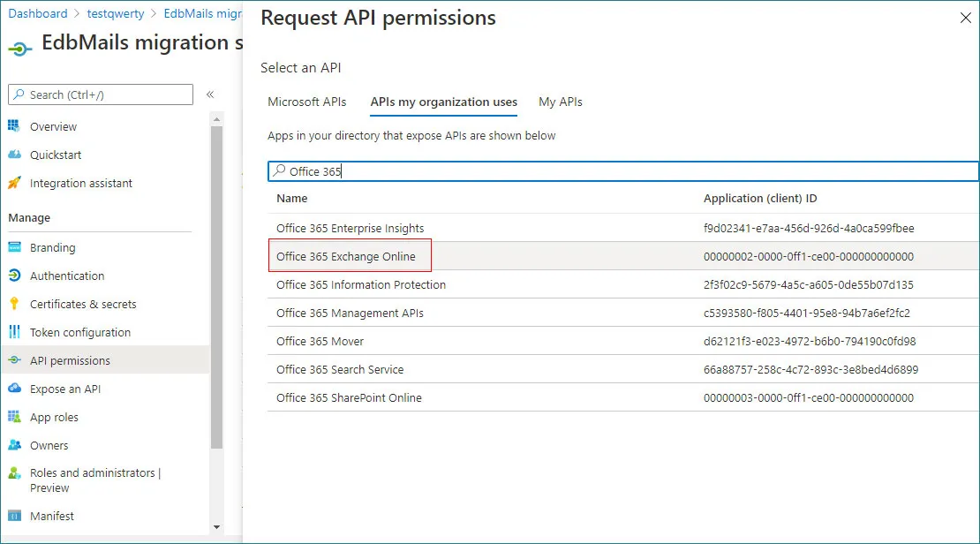This screenshot has width=980, height=544.
Task: Click the Manifest icon
Action: [x=14, y=516]
